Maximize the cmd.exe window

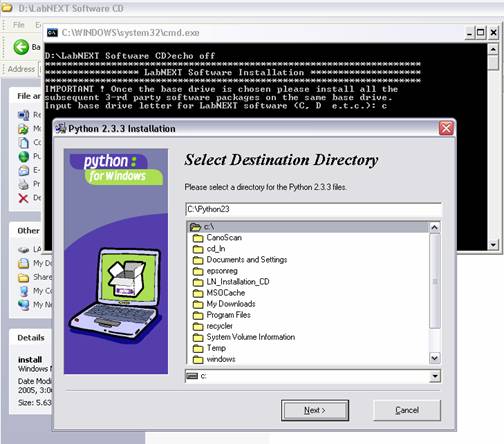click(481, 33)
